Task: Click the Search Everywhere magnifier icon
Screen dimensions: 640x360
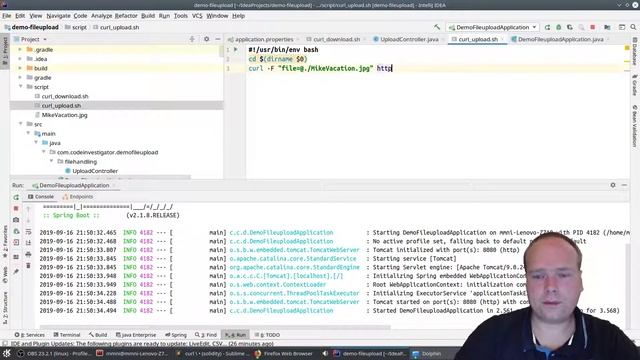Action: pyautogui.click(x=633, y=27)
